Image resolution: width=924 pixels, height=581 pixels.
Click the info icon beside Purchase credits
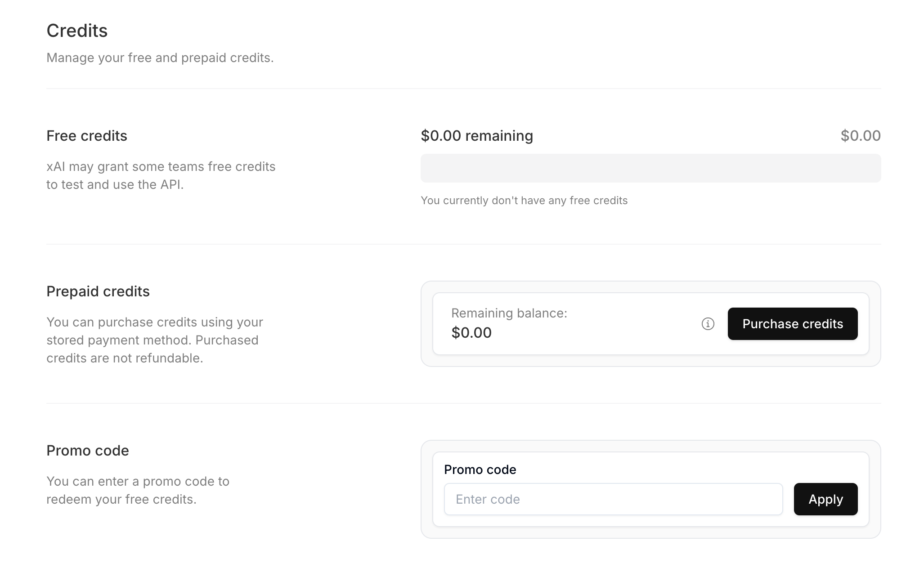click(x=708, y=324)
